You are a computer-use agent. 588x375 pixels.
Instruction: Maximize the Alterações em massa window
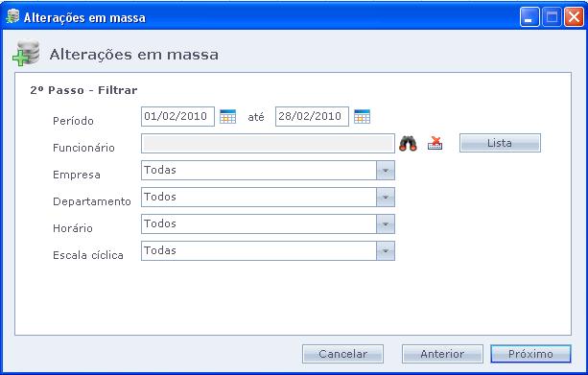(x=552, y=17)
